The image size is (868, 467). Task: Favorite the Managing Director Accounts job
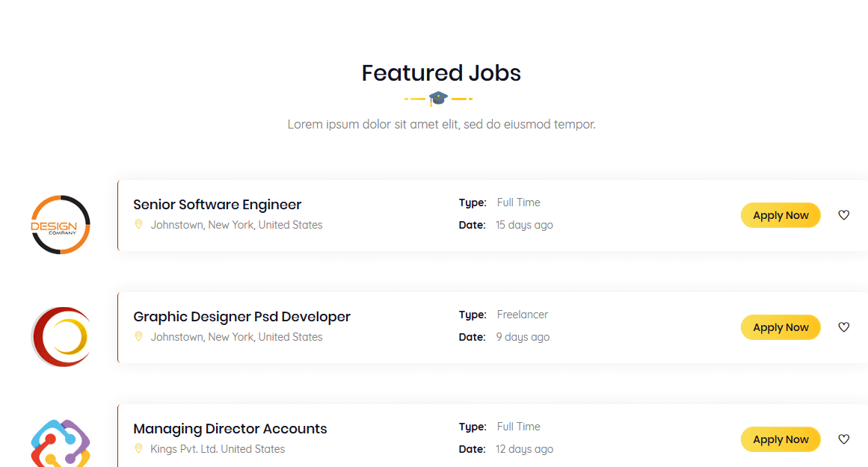843,439
